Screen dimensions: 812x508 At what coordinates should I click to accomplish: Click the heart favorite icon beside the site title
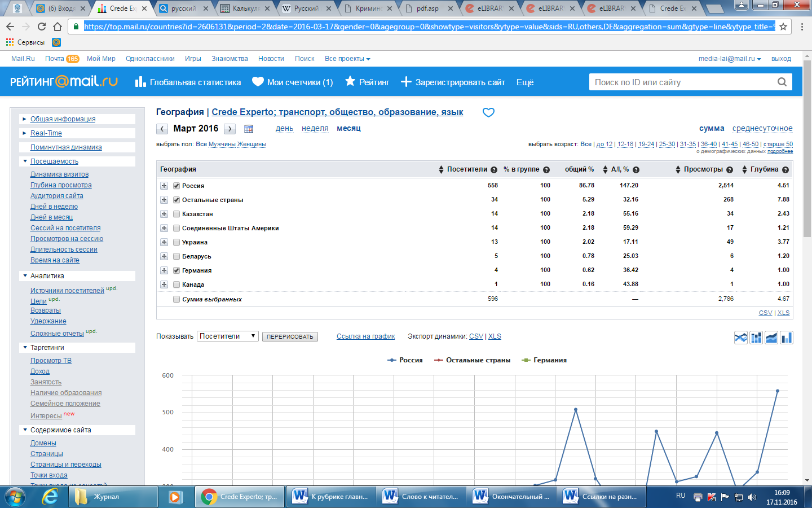(x=488, y=112)
